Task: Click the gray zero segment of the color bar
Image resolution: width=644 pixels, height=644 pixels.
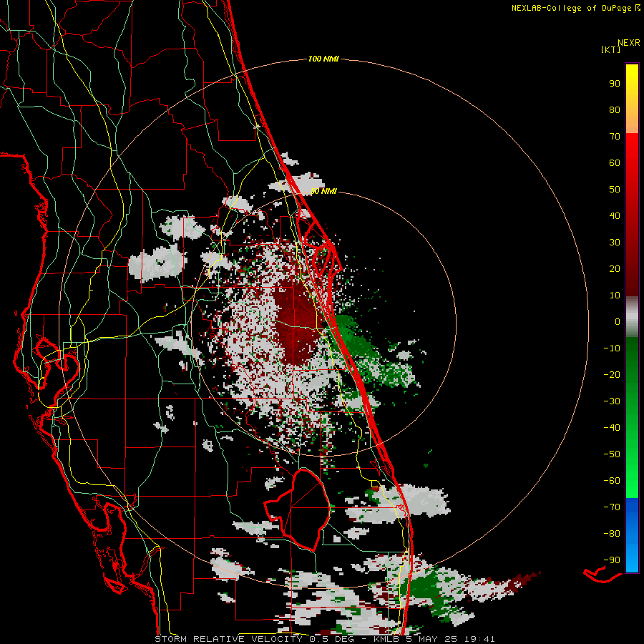Action: 632,317
